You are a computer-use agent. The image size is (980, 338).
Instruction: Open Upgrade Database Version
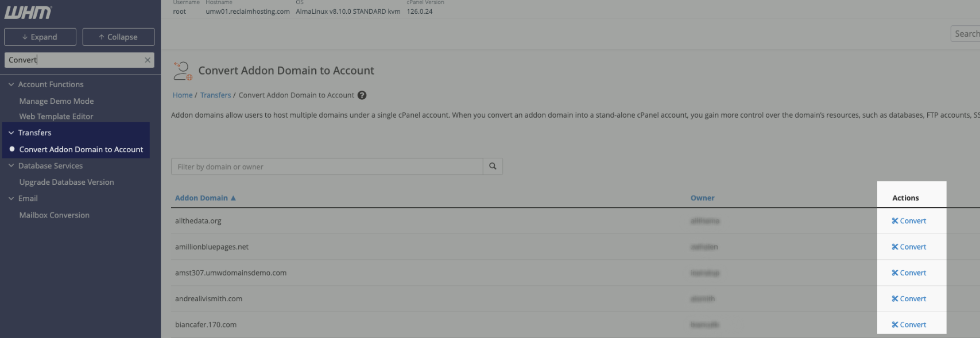pos(67,182)
